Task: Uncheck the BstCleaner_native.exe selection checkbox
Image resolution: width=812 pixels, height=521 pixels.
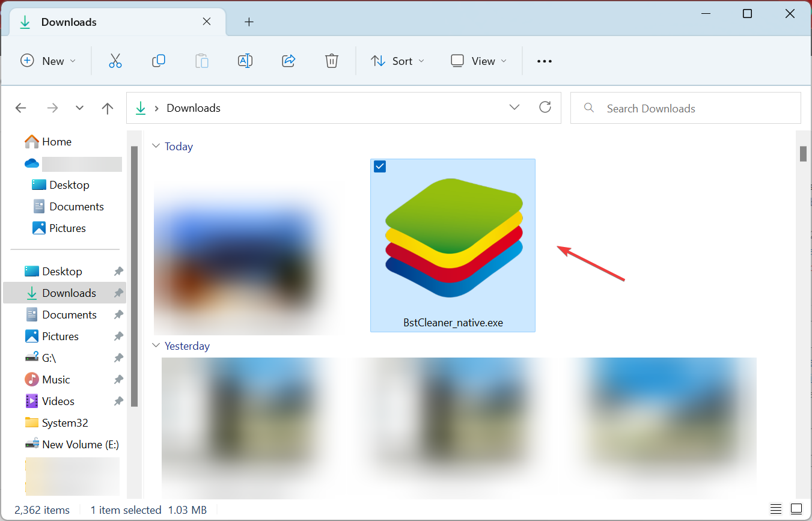Action: click(379, 166)
